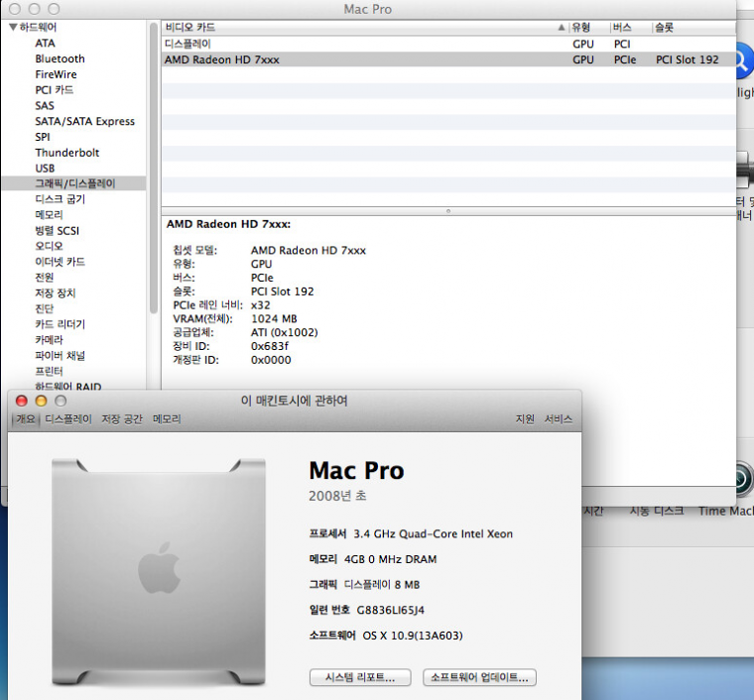Click the serial number G8836LI65J4
Image resolution: width=754 pixels, height=700 pixels.
tap(391, 610)
